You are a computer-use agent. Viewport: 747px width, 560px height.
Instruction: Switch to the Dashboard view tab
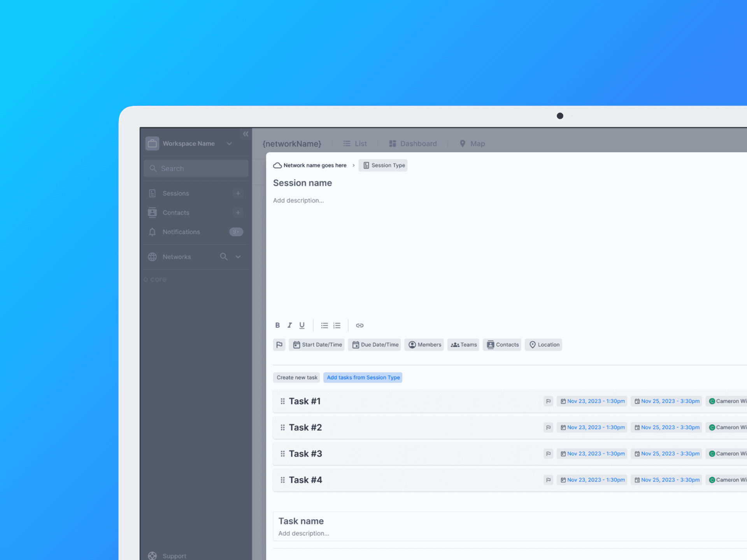click(413, 143)
